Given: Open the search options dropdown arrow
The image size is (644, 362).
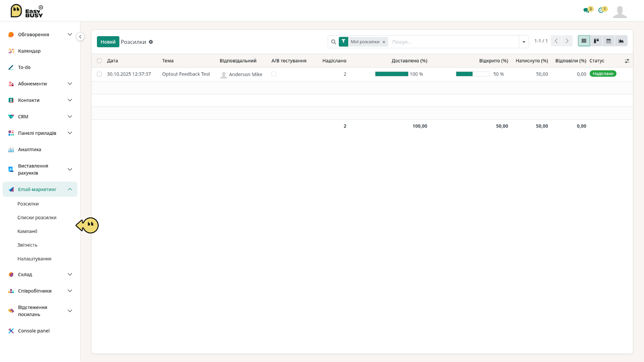Looking at the screenshot, I should [x=524, y=42].
